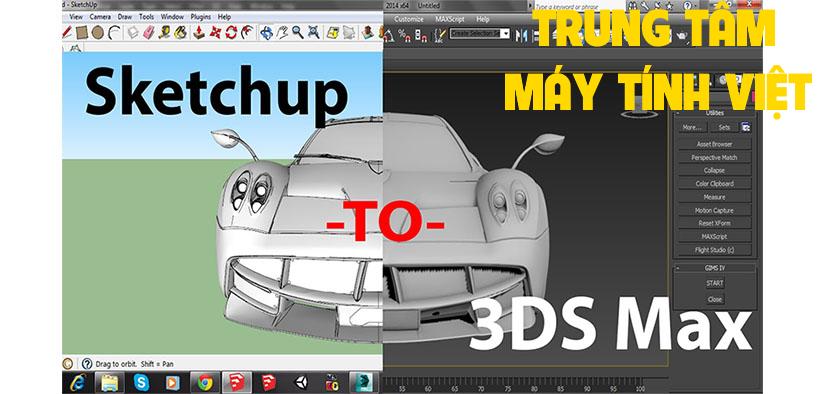825x394 pixels.
Task: Click the Measure utility button
Action: coord(714,197)
